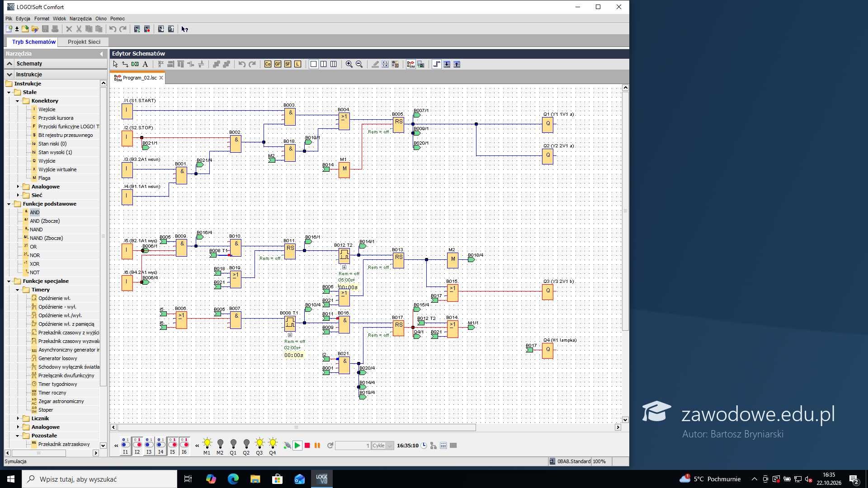Pause the simulation with orange button

click(317, 446)
